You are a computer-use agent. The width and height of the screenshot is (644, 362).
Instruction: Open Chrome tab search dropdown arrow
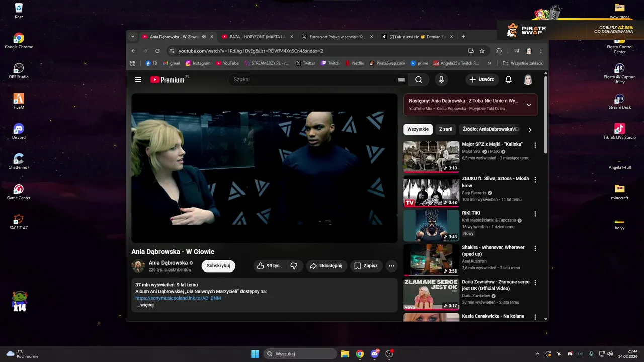[133, 37]
